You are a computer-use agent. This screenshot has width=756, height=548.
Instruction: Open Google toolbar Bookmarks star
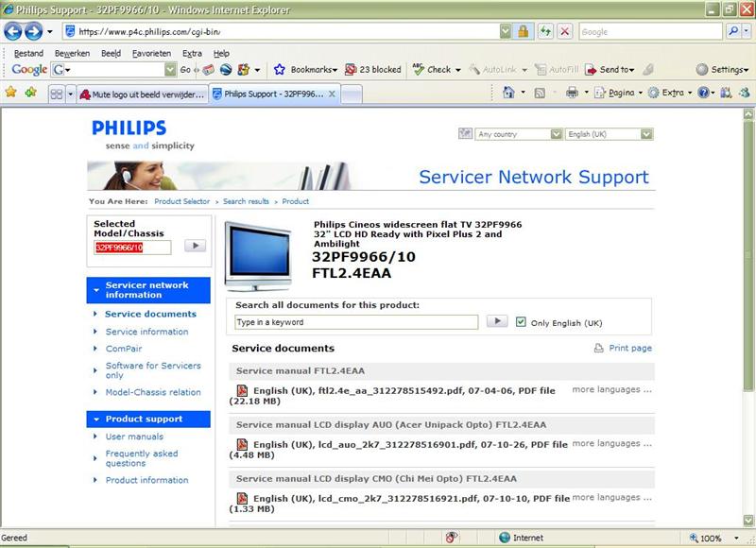[x=279, y=69]
